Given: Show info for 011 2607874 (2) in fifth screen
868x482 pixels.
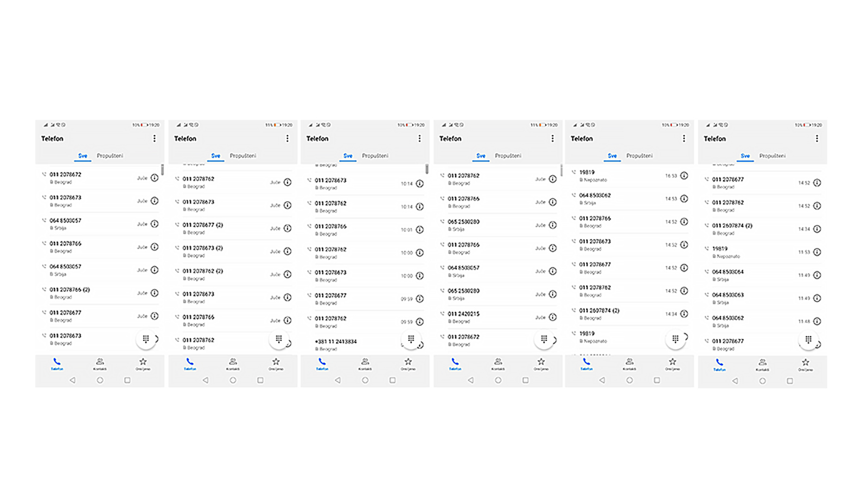Looking at the screenshot, I should pos(684,314).
